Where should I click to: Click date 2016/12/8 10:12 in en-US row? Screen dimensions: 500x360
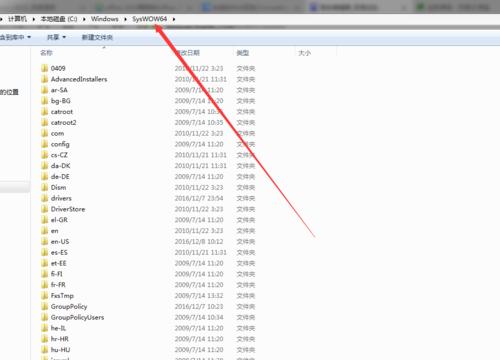point(199,242)
